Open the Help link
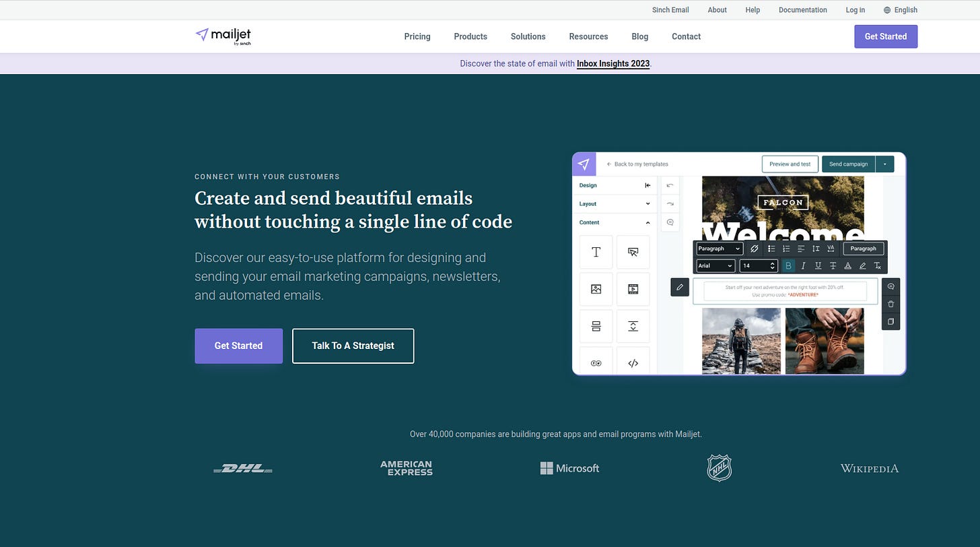This screenshot has height=547, width=980. coord(753,10)
